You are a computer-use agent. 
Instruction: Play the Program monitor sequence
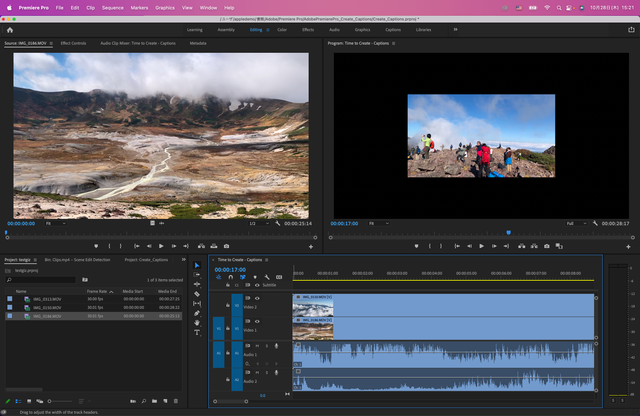pos(482,246)
